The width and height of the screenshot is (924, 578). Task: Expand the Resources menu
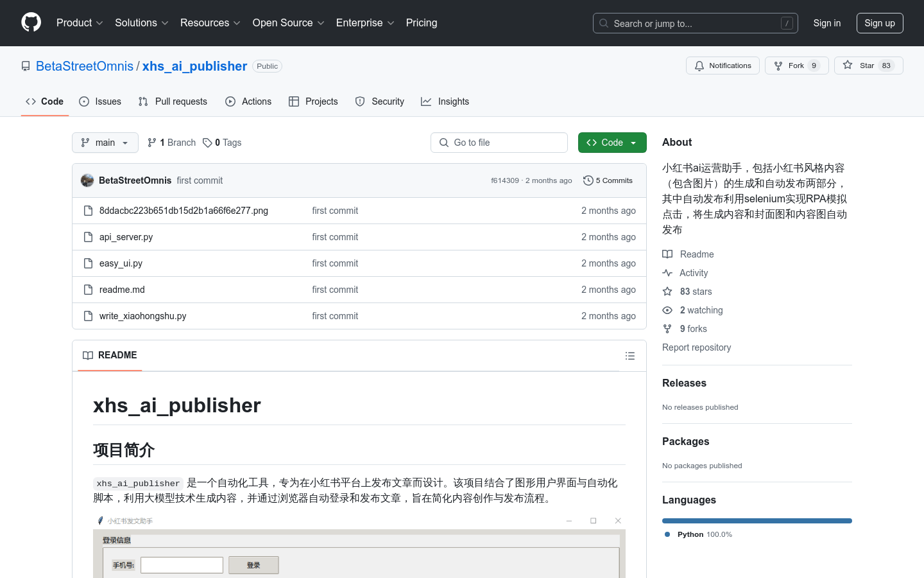click(x=210, y=22)
